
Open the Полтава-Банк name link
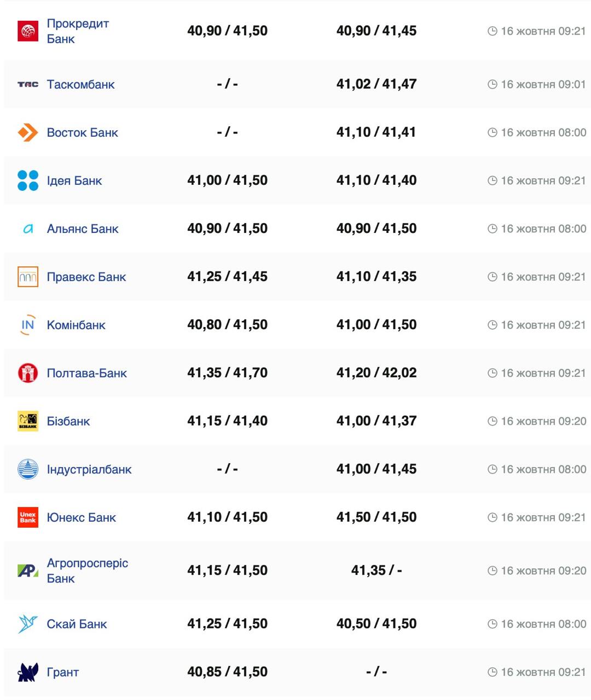pos(87,373)
